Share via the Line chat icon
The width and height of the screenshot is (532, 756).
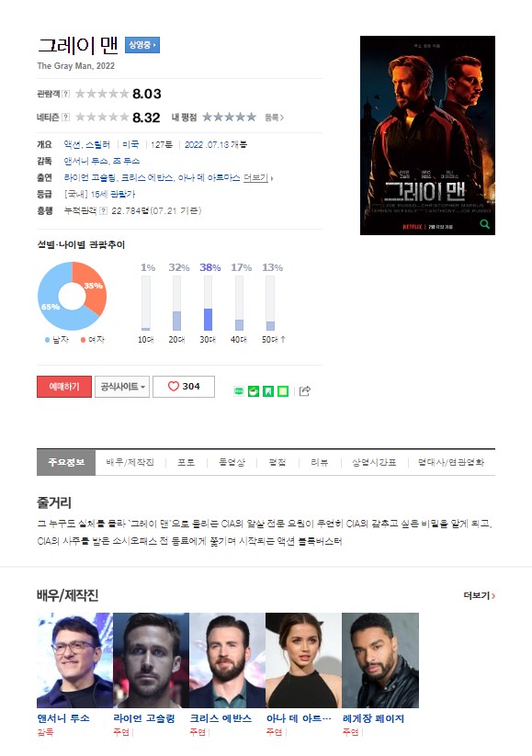[239, 391]
